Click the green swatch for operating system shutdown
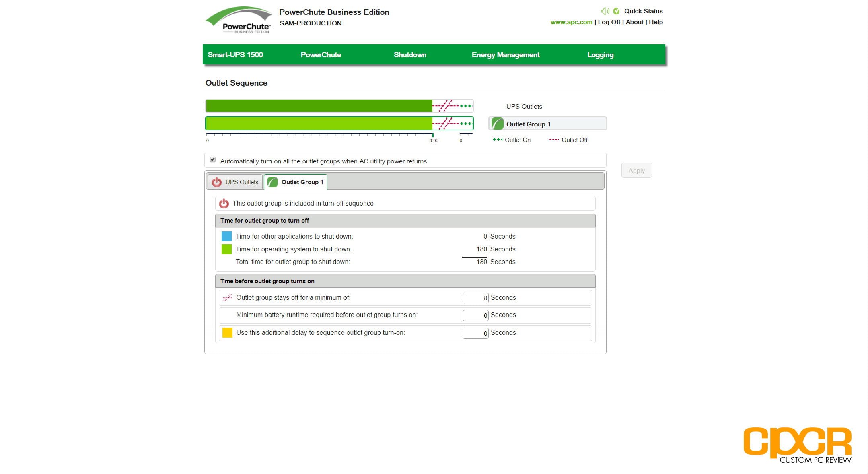 [226, 249]
